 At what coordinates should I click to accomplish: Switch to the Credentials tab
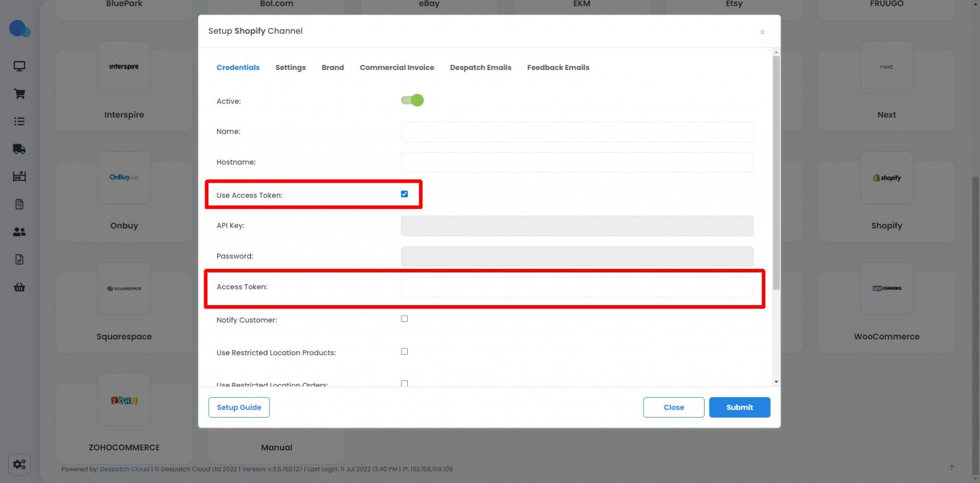point(238,68)
